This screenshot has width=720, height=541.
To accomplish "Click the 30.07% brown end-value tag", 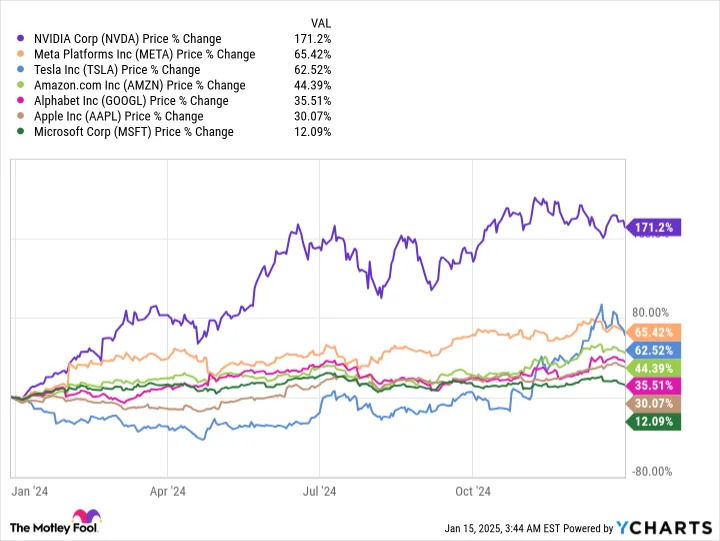I will (653, 404).
